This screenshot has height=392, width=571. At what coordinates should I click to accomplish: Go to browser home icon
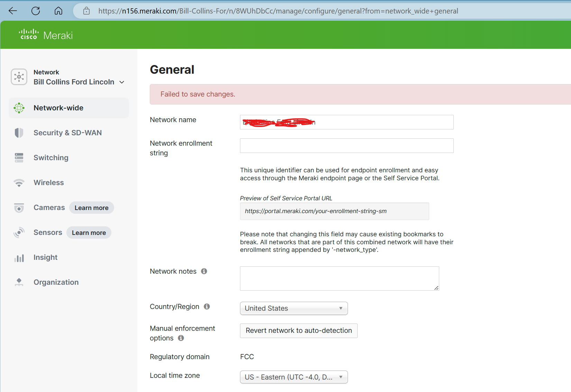58,11
